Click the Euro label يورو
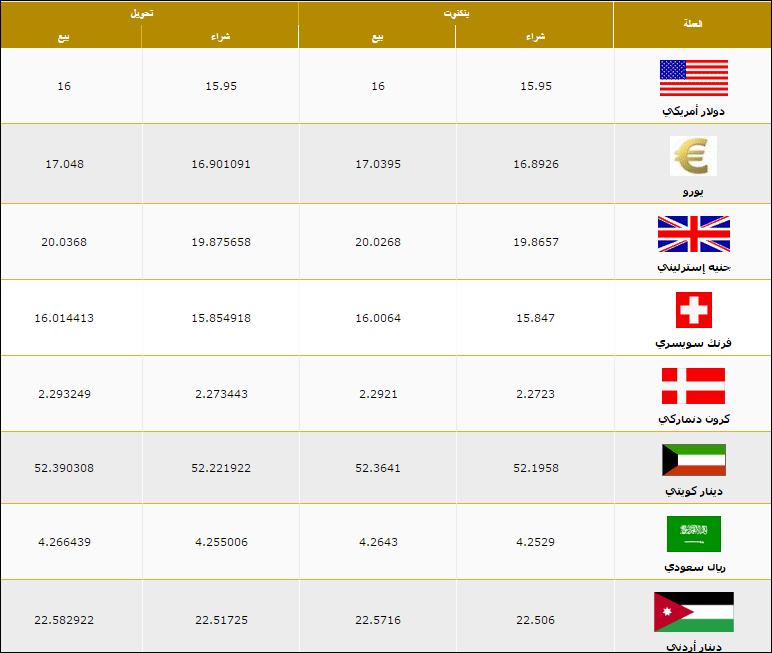 coord(693,192)
